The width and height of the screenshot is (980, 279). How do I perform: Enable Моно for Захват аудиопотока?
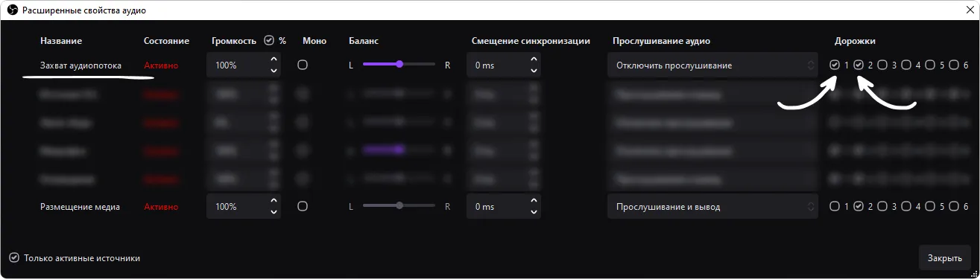pyautogui.click(x=303, y=65)
